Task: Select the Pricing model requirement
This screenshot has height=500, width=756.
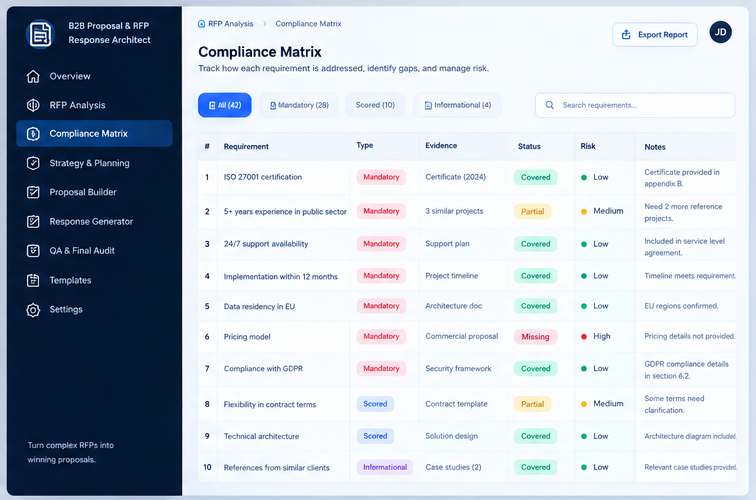Action: 247,337
